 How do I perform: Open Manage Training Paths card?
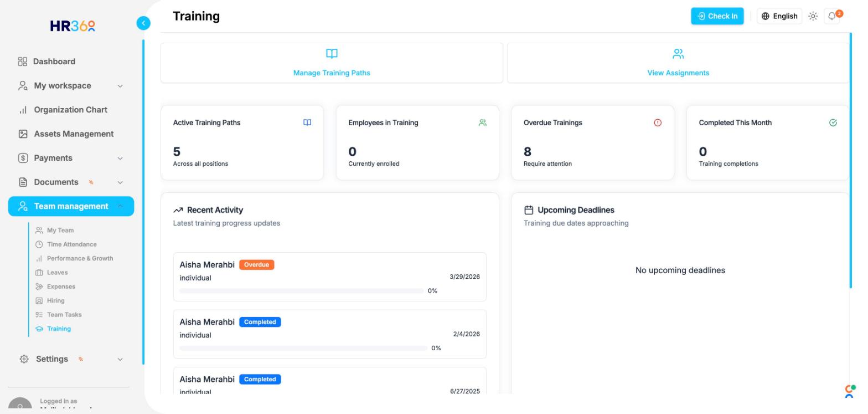(332, 63)
